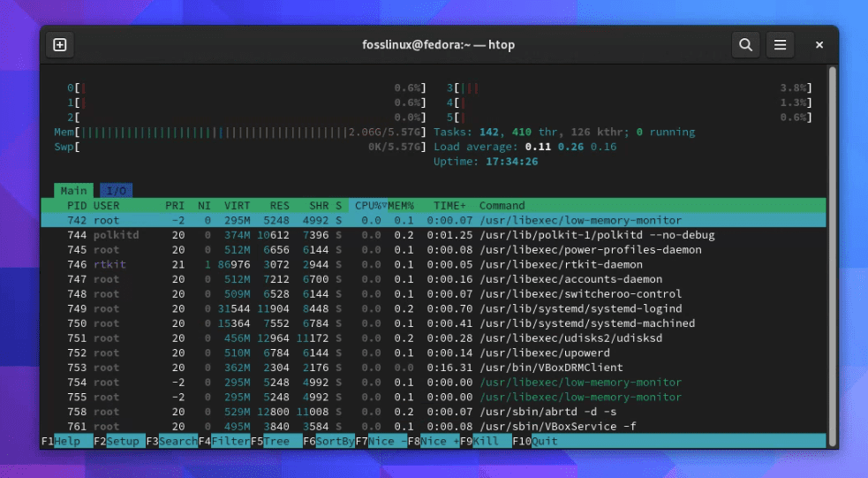Sort by the NI column header
The height and width of the screenshot is (478, 868).
[204, 206]
